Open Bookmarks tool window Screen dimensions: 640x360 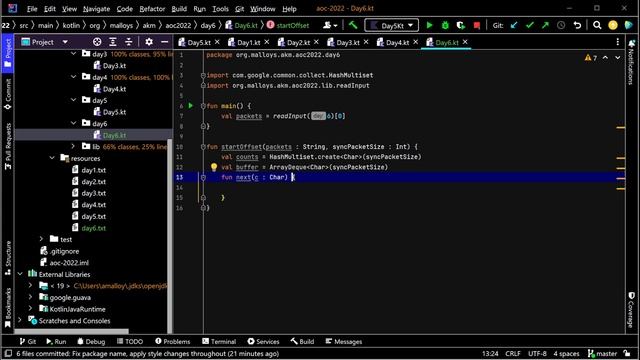(x=8, y=308)
